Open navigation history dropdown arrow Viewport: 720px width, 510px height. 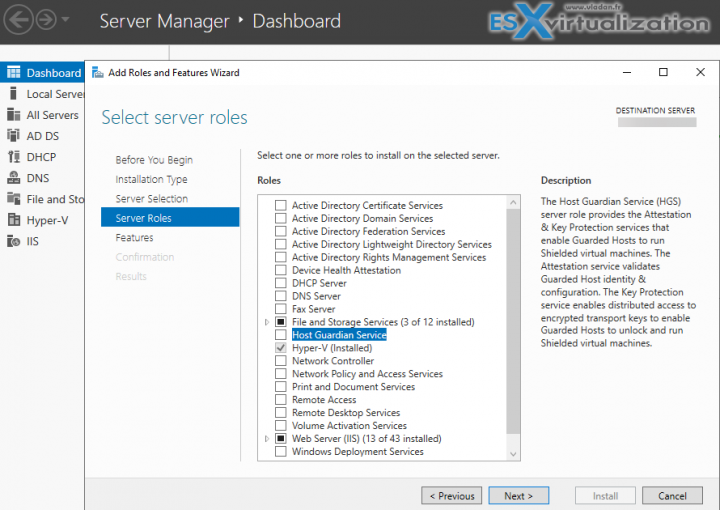(65, 20)
